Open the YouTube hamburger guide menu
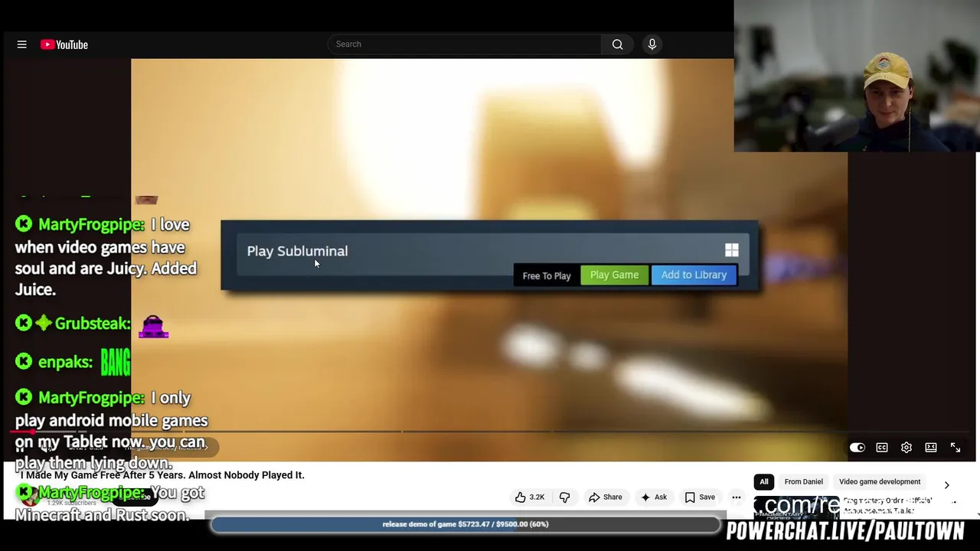Viewport: 980px width, 551px height. pos(21,44)
